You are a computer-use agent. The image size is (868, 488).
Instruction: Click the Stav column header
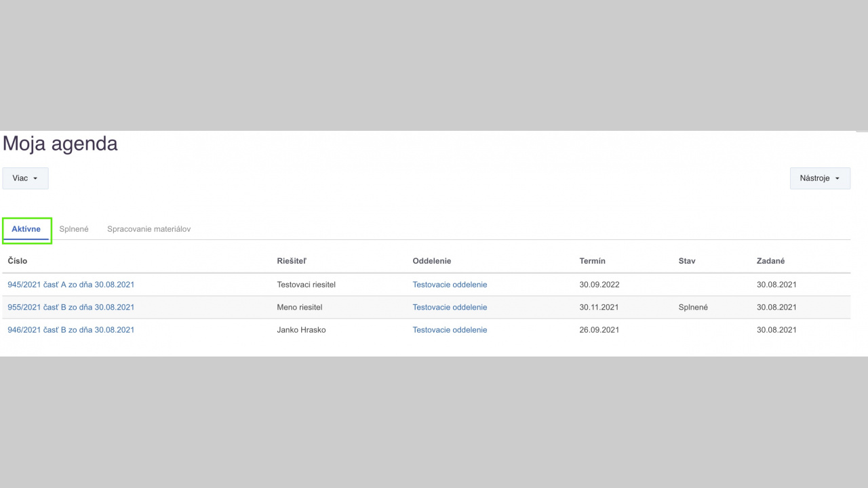686,261
